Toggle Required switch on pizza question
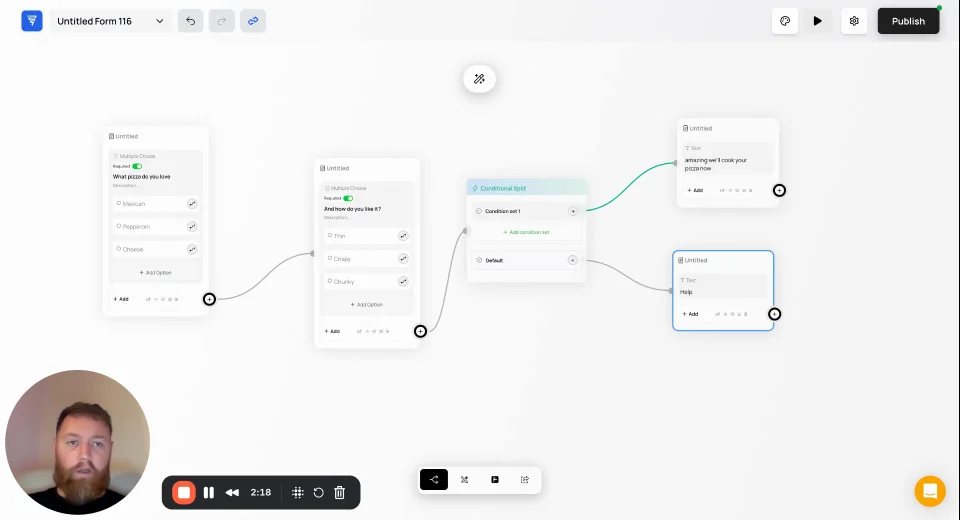960x520 pixels. pos(137,166)
